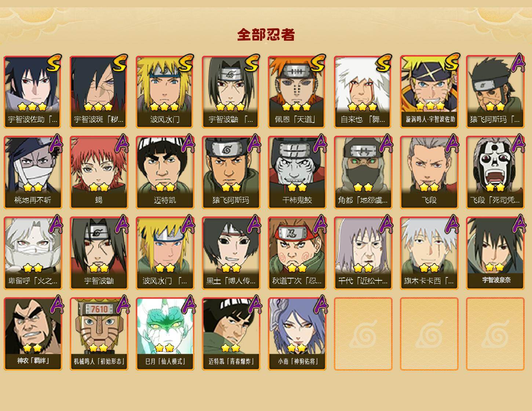The image size is (532, 411).
Task: Click the two stars on 宇智波鼬 A-rank card
Action: tap(99, 268)
